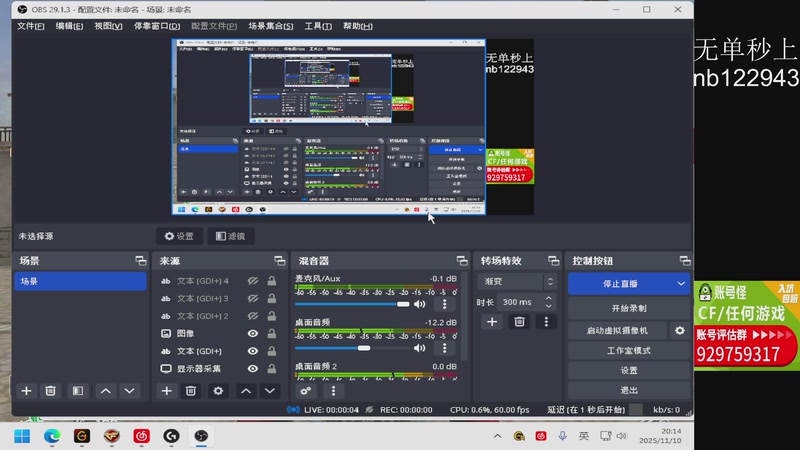Enable 工作室模式 studio mode
Viewport: 800px width, 450px height.
(x=629, y=351)
